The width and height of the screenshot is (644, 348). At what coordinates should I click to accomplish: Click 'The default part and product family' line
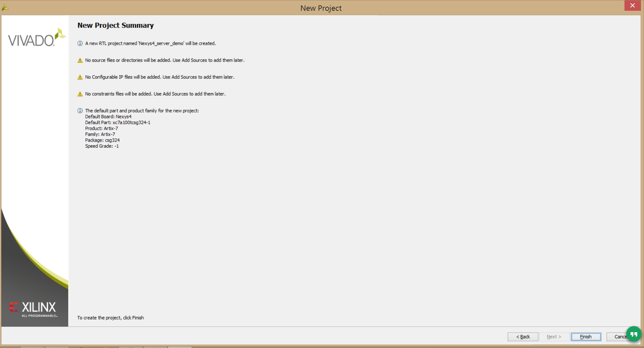[x=142, y=111]
